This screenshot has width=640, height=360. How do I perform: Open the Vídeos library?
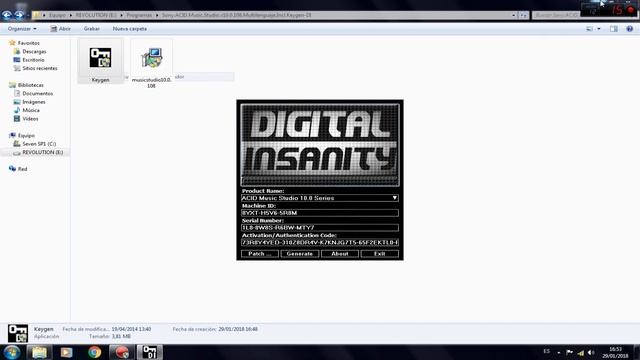click(30, 119)
